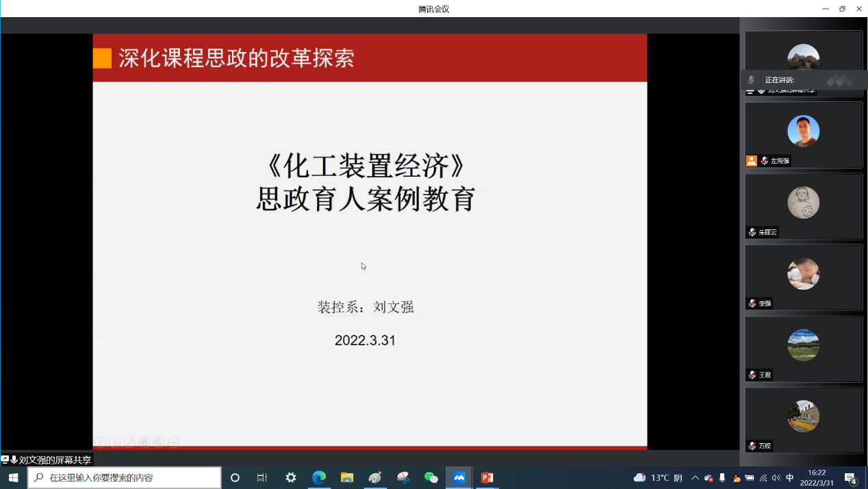
Task: Click the muted mic icon next to 万婷
Action: coord(752,446)
